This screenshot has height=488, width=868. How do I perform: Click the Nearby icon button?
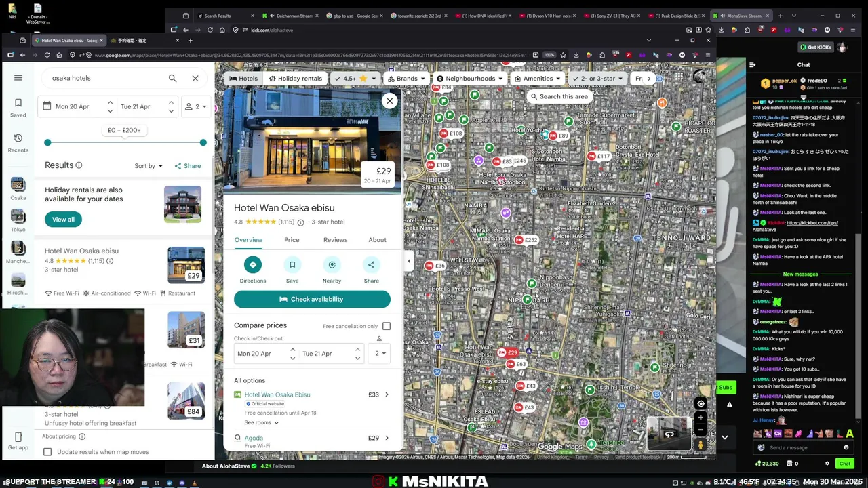tap(332, 265)
